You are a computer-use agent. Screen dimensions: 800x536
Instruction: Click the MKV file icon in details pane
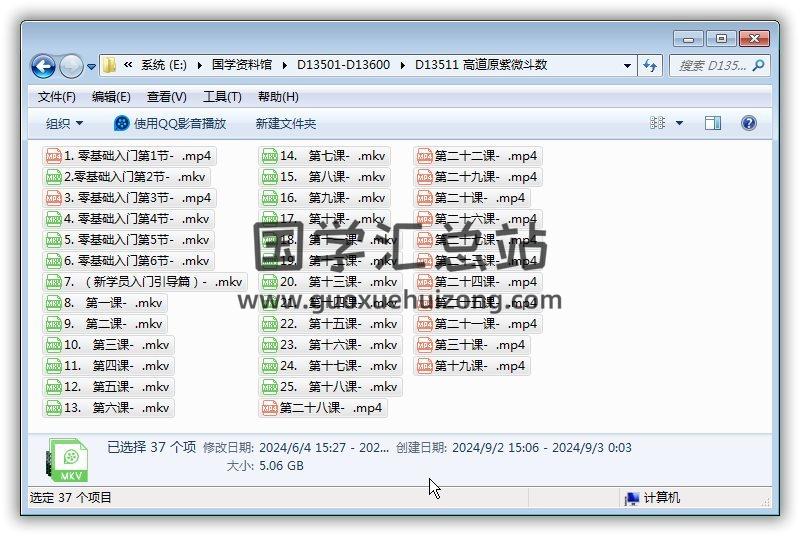(x=67, y=459)
